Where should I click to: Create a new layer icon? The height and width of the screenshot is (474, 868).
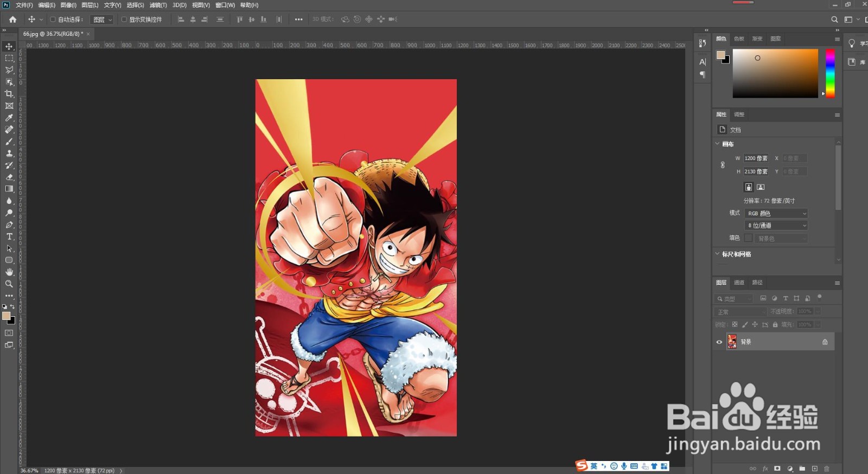[814, 469]
